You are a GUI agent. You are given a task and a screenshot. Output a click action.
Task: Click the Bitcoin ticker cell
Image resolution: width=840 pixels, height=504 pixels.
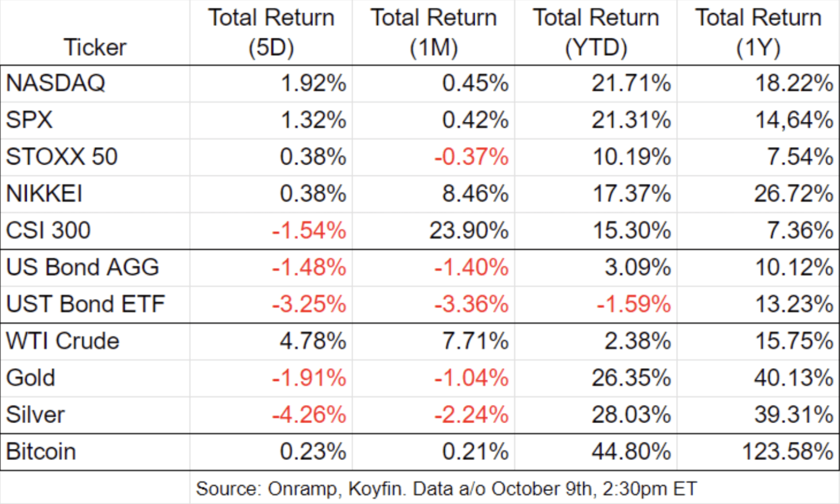point(41,452)
